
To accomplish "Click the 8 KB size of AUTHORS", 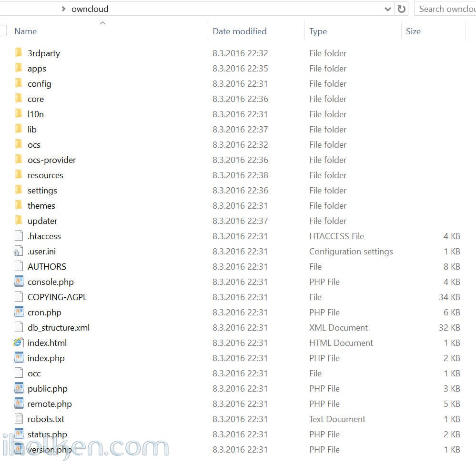I will pyautogui.click(x=452, y=266).
